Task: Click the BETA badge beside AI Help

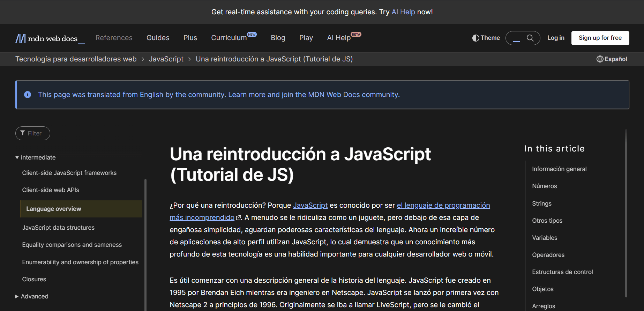Action: click(x=356, y=34)
